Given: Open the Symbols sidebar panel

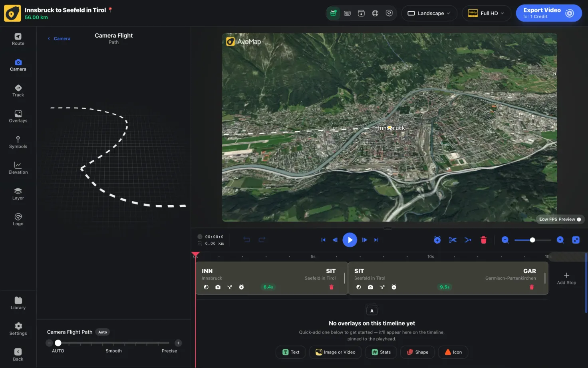Looking at the screenshot, I should (x=18, y=142).
